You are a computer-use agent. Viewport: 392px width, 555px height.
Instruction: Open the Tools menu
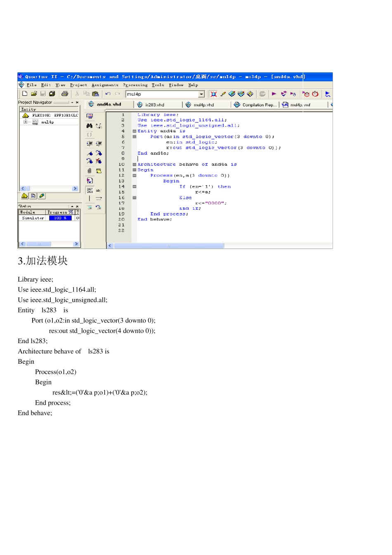point(158,85)
